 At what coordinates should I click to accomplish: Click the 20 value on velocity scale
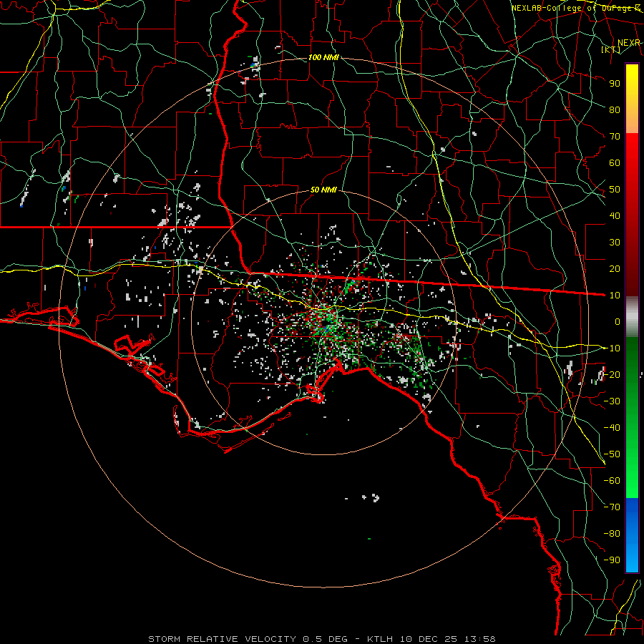click(615, 268)
